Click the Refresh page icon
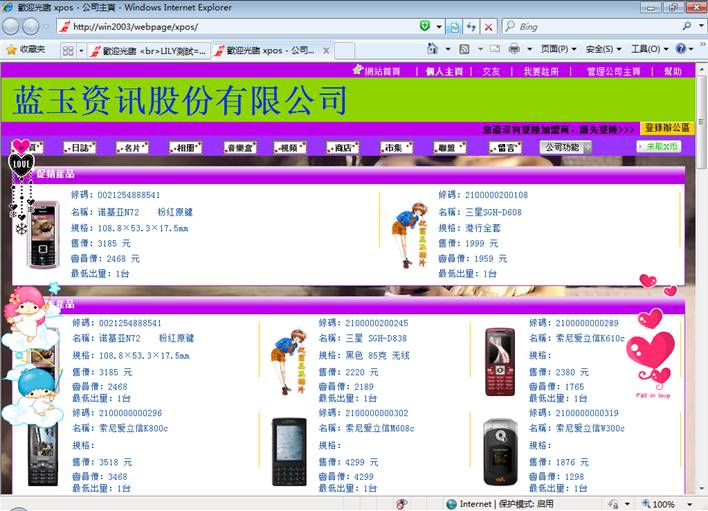This screenshot has width=708, height=511. [x=471, y=26]
